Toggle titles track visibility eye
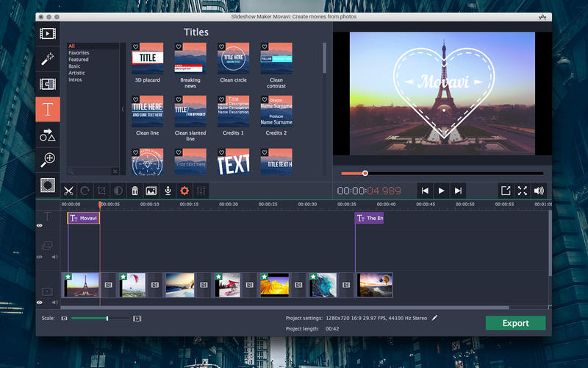The width and height of the screenshot is (588, 368). point(40,226)
